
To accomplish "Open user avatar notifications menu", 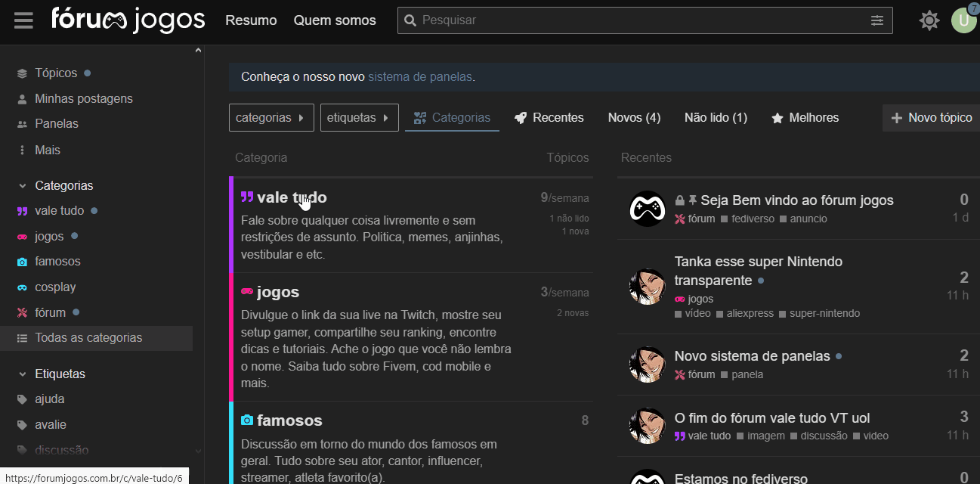I will coord(963,20).
